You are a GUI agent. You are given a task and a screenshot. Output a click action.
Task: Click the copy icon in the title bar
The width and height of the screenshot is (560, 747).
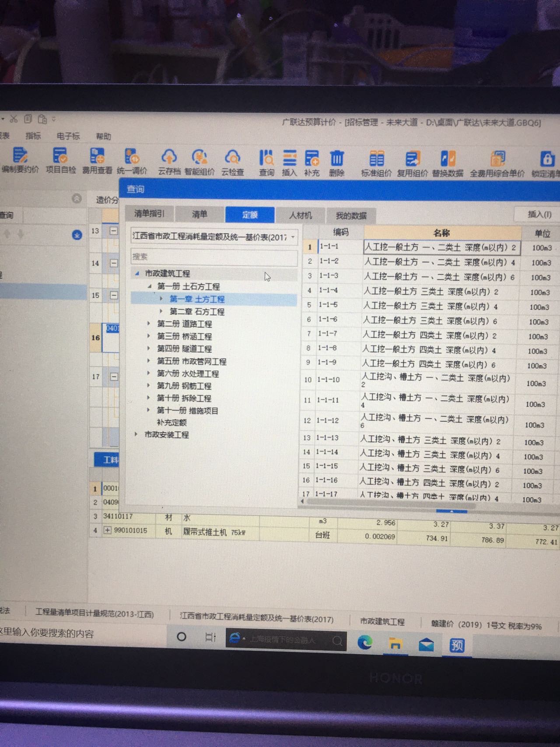point(28,119)
